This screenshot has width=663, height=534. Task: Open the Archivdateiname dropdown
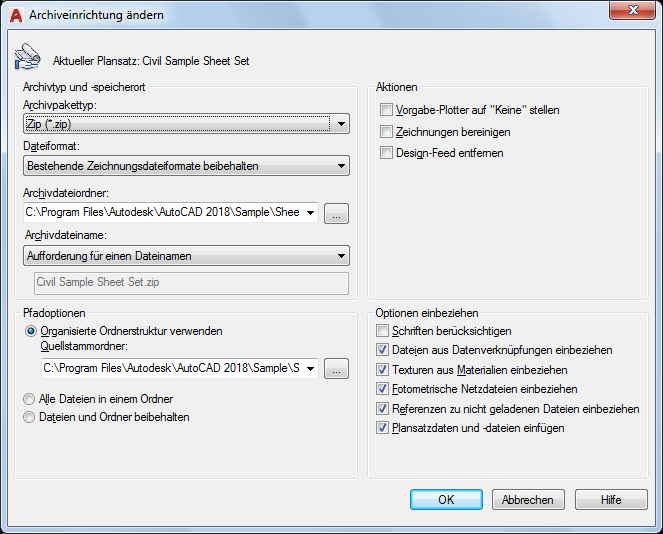tap(186, 256)
